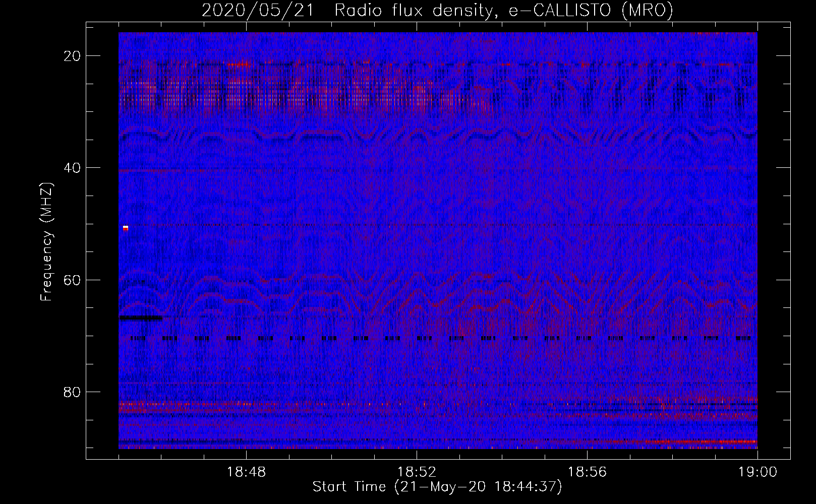Screen dimensions: 816x504
Task: Click the small red-white marker near 51 MHz
Action: click(x=126, y=228)
